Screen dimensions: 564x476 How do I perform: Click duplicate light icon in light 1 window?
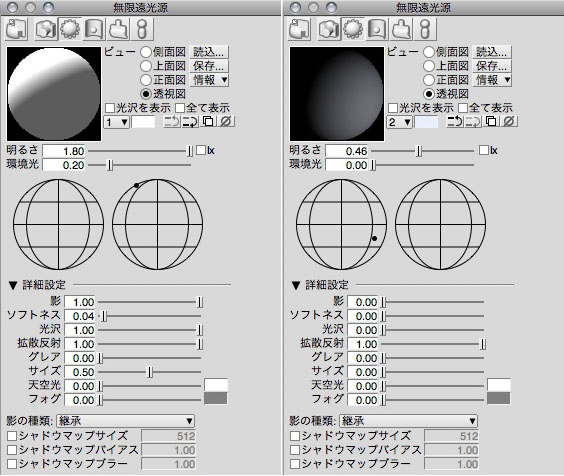(208, 122)
